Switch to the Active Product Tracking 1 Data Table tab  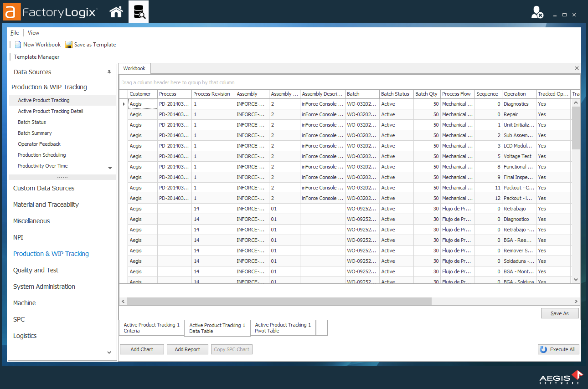(x=217, y=328)
